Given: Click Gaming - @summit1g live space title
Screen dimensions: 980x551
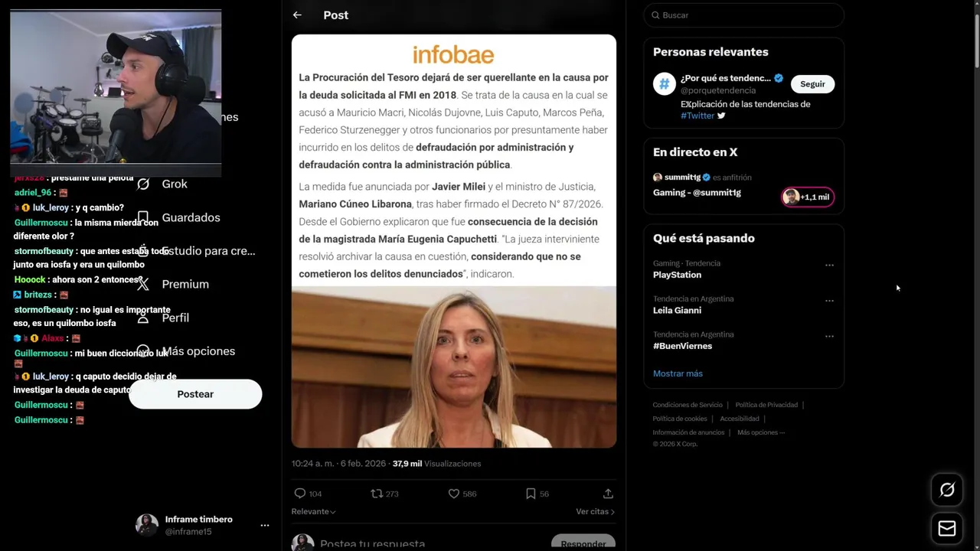Looking at the screenshot, I should [x=697, y=192].
